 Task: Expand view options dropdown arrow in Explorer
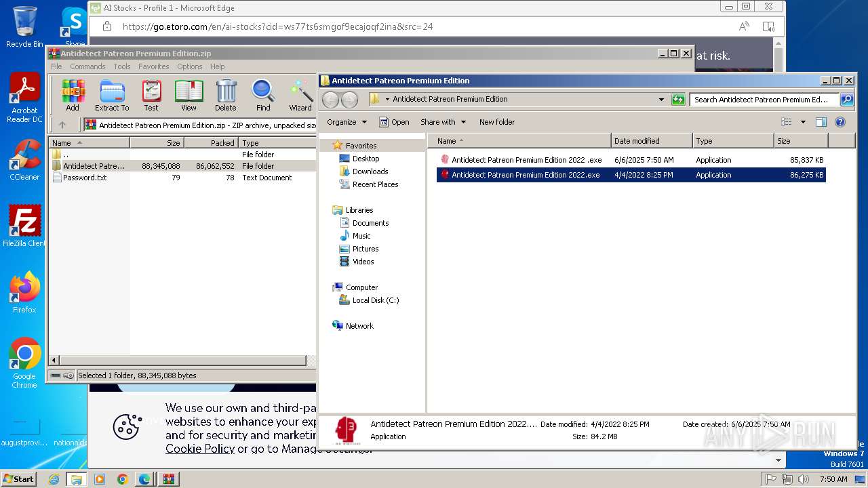point(803,122)
